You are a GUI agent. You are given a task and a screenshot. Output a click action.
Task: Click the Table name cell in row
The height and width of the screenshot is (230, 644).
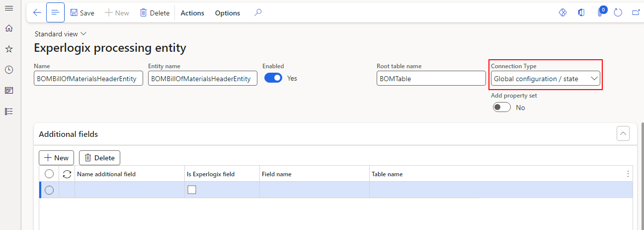point(501,190)
